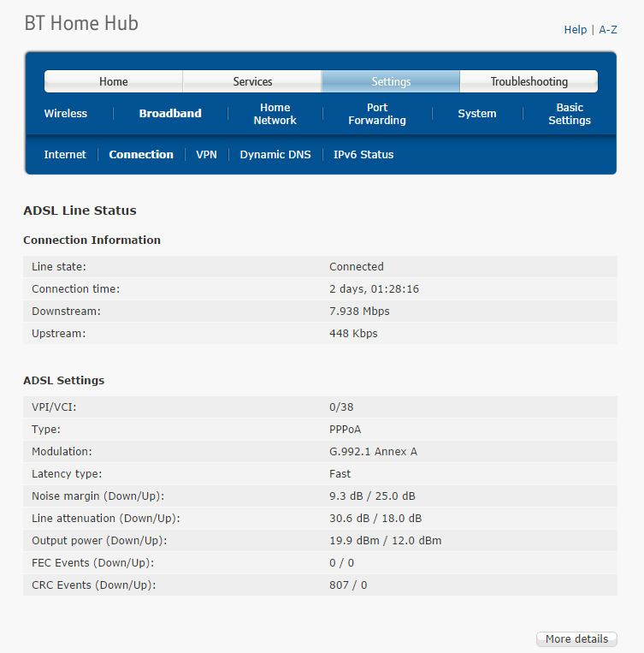Open the A-Z link
This screenshot has width=644, height=653.
[x=608, y=30]
